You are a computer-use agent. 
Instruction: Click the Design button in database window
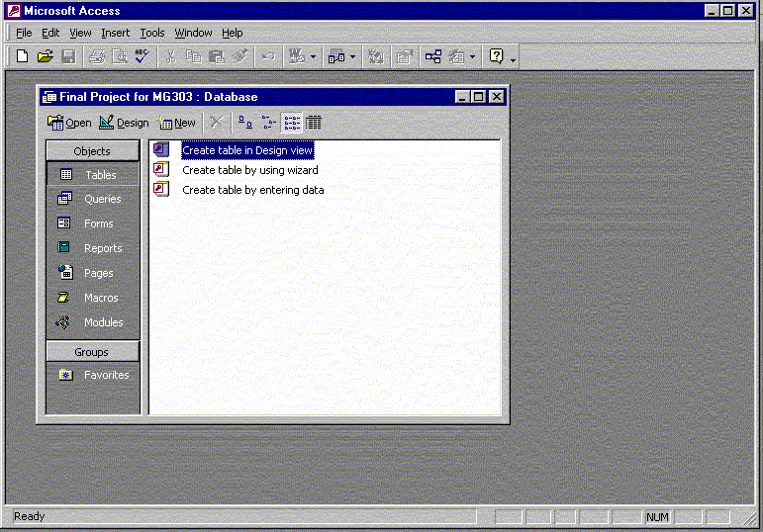pos(124,123)
